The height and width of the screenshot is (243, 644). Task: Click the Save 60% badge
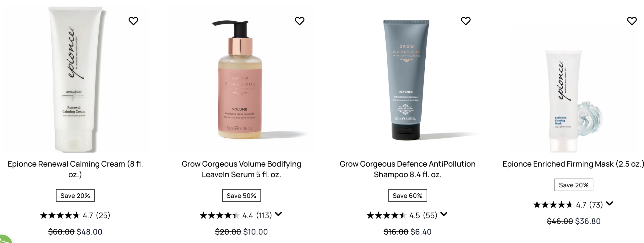tap(408, 196)
